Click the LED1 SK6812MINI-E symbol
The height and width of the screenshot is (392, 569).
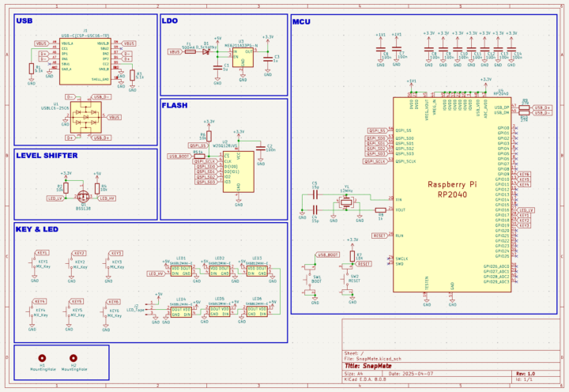pyautogui.click(x=181, y=271)
